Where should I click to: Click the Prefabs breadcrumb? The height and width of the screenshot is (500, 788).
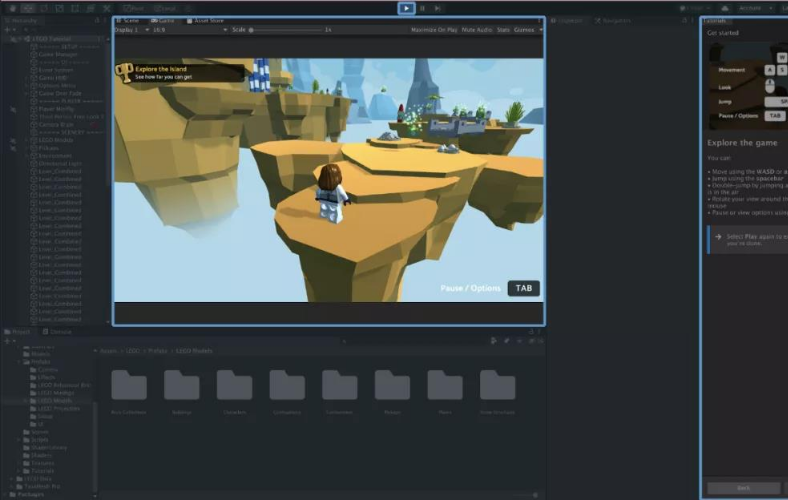click(x=157, y=351)
